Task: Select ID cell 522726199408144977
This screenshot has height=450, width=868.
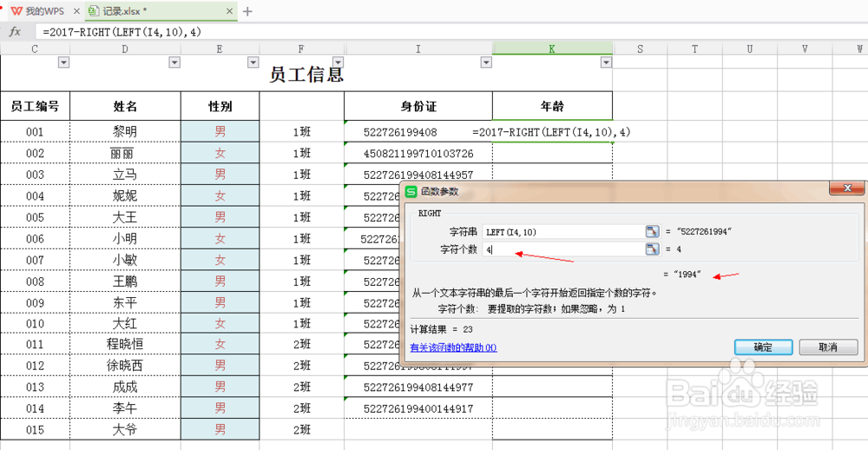Action: [418, 387]
